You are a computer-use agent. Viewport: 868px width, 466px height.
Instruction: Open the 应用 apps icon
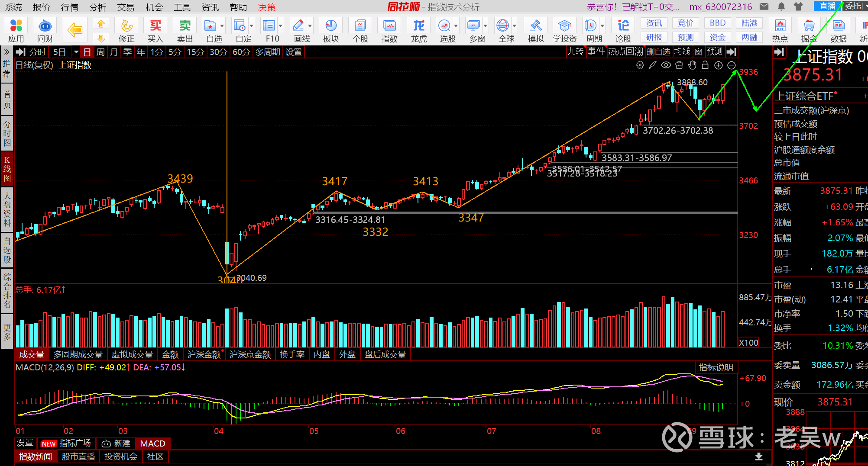pyautogui.click(x=16, y=30)
